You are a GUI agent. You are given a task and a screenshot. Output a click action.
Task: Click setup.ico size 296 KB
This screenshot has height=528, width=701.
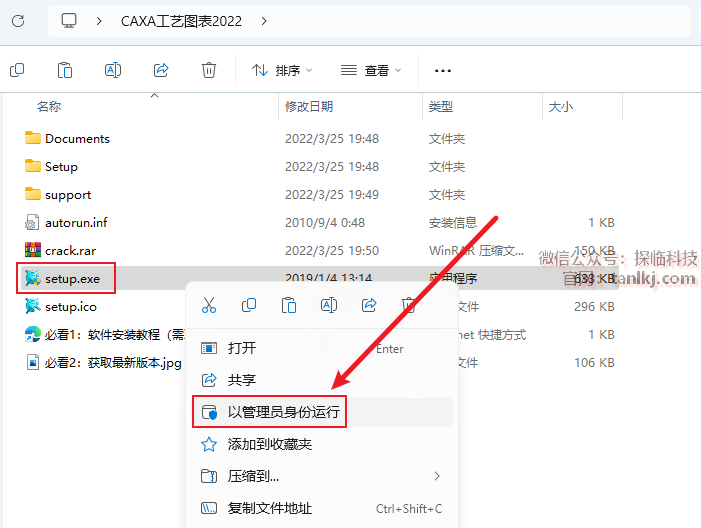point(594,307)
